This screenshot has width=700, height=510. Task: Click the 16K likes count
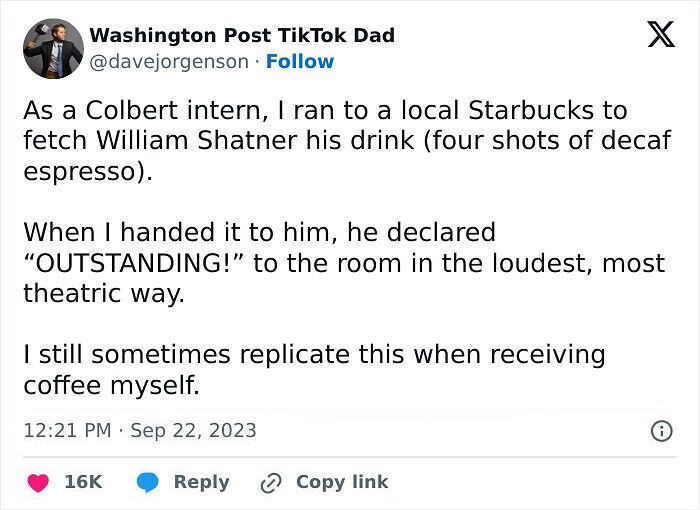(83, 482)
